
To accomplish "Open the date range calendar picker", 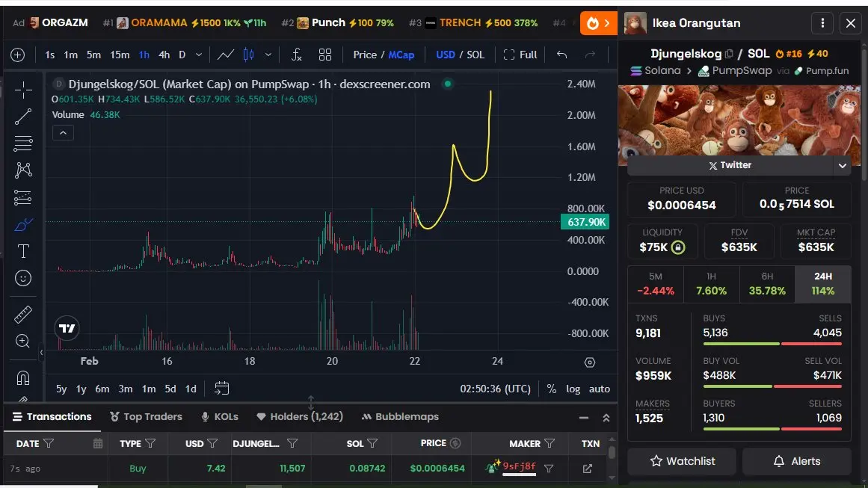I will 221,389.
